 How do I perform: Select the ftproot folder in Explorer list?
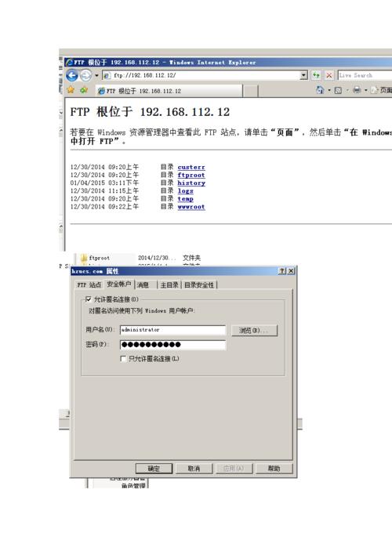pos(100,258)
